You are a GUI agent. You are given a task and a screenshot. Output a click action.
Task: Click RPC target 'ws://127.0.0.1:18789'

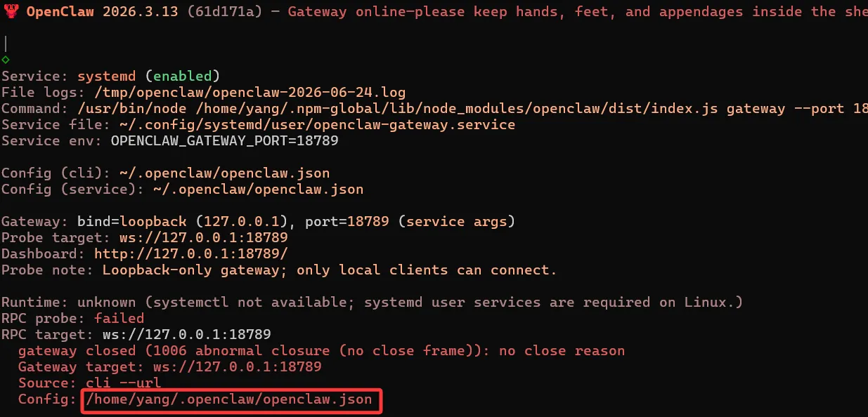[187, 335]
